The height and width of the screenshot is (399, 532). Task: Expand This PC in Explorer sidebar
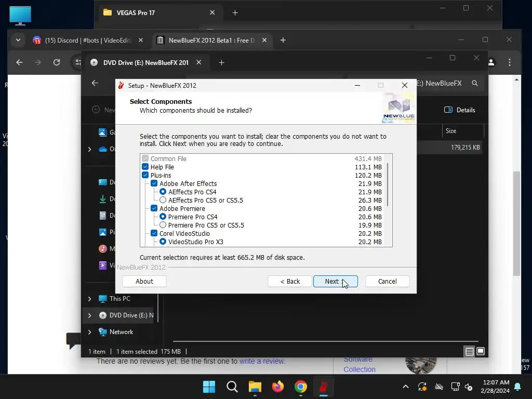[89, 299]
